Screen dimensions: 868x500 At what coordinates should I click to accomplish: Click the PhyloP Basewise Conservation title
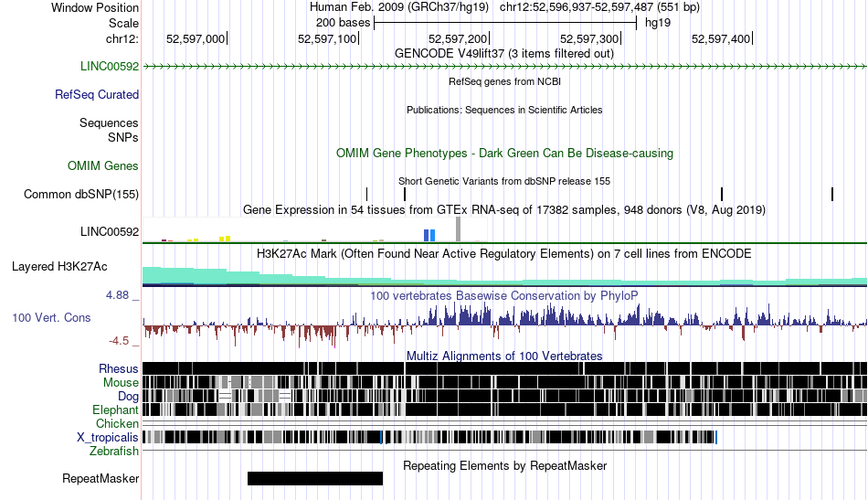[x=504, y=296]
